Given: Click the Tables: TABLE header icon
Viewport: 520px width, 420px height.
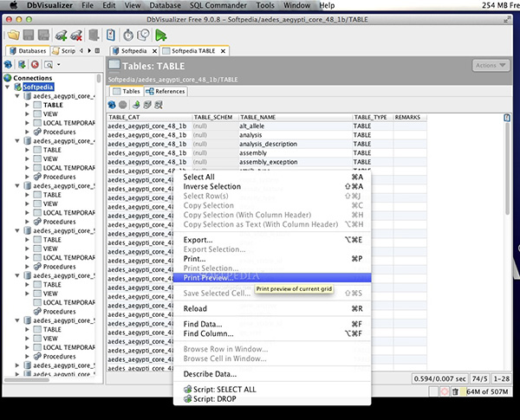Looking at the screenshot, I should pyautogui.click(x=114, y=65).
